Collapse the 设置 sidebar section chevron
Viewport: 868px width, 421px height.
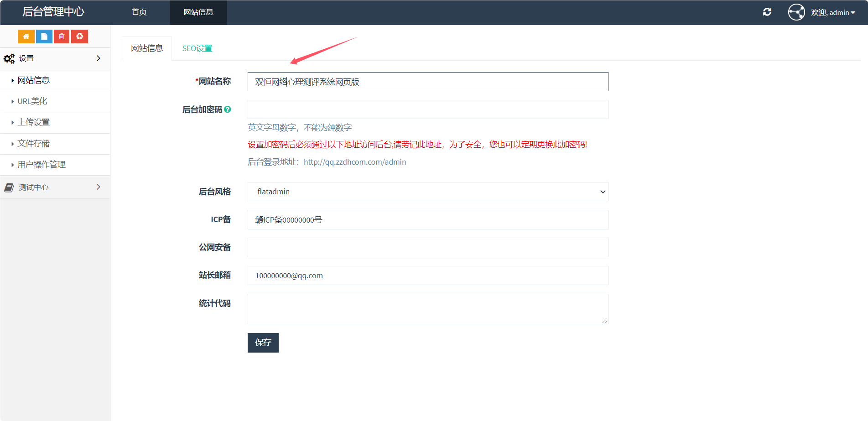coord(99,58)
